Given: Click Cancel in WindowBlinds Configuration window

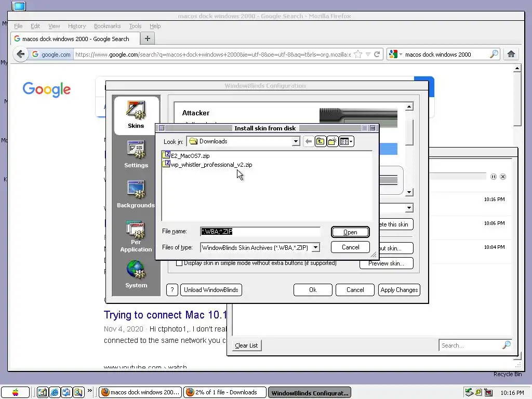Looking at the screenshot, I should [355, 290].
